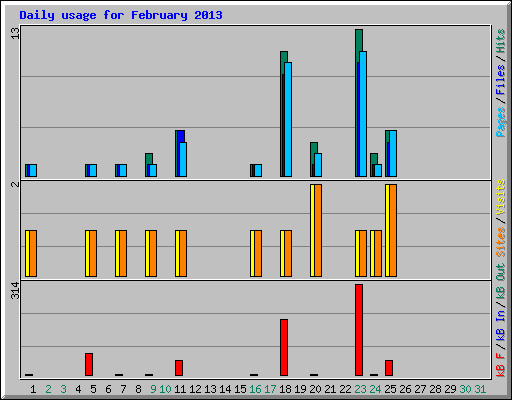Click day label '10' on the x-axis
The width and height of the screenshot is (512, 400).
pyautogui.click(x=165, y=389)
